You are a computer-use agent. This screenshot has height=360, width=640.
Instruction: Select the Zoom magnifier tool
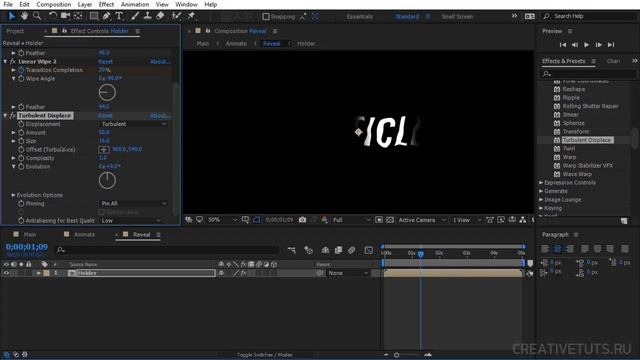[37, 16]
